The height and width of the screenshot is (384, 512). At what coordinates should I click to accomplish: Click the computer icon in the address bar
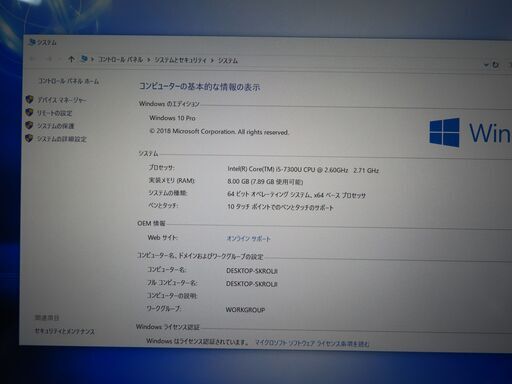84,59
